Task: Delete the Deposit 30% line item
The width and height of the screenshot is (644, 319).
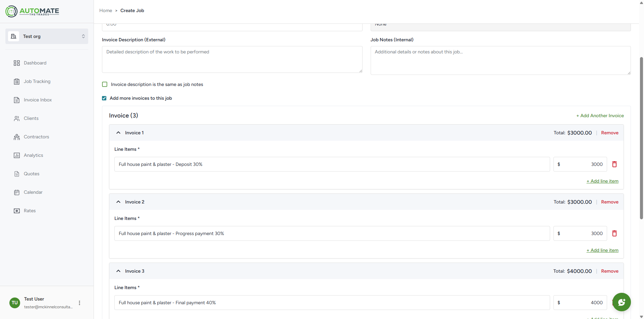Action: point(615,164)
